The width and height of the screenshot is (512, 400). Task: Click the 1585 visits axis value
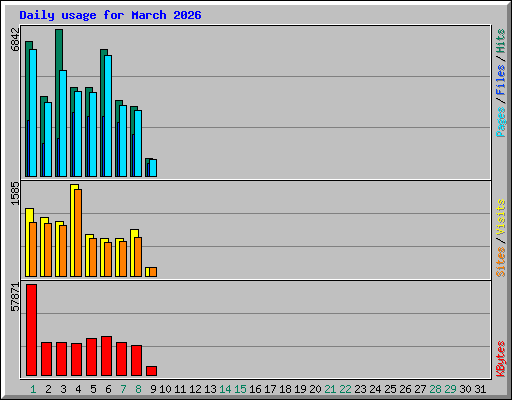coord(15,193)
